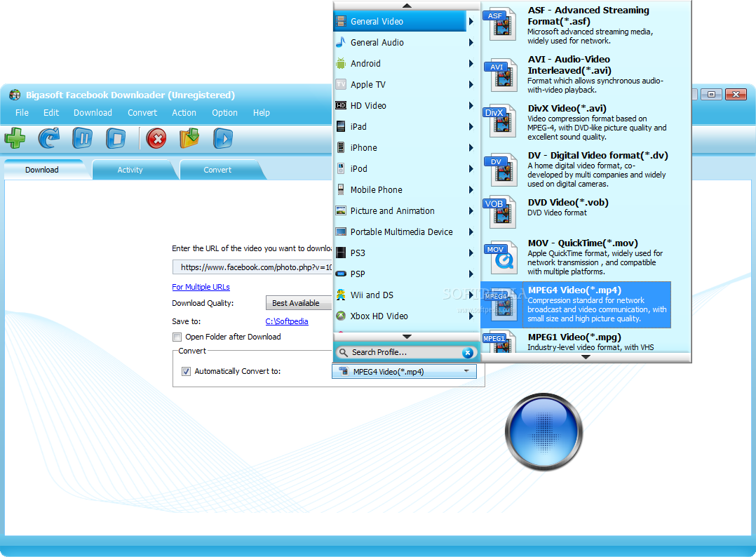This screenshot has height=557, width=756.
Task: Click the VOB format file icon
Action: click(501, 213)
